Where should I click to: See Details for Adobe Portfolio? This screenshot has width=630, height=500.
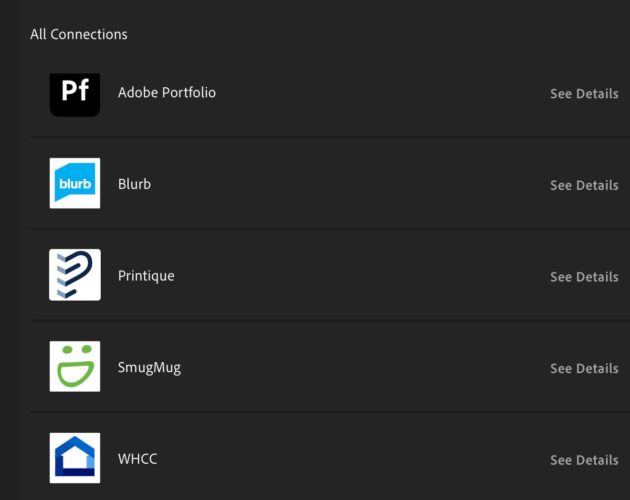pos(584,94)
